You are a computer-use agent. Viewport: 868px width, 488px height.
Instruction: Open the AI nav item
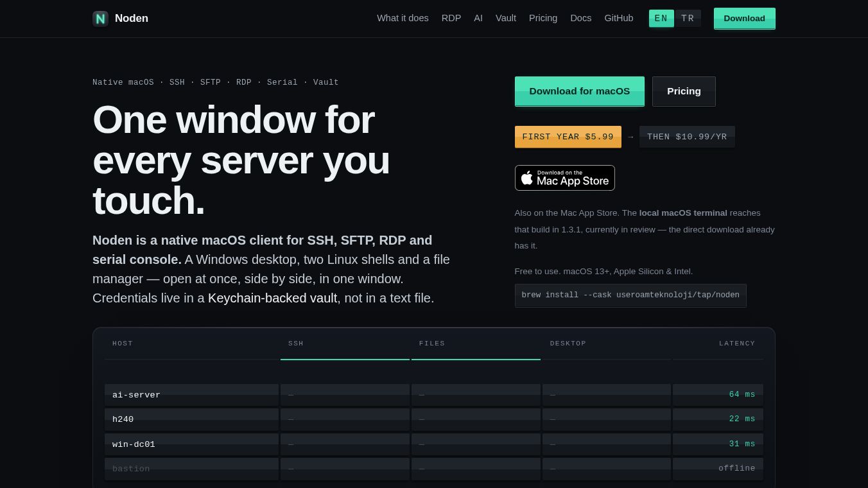478,18
